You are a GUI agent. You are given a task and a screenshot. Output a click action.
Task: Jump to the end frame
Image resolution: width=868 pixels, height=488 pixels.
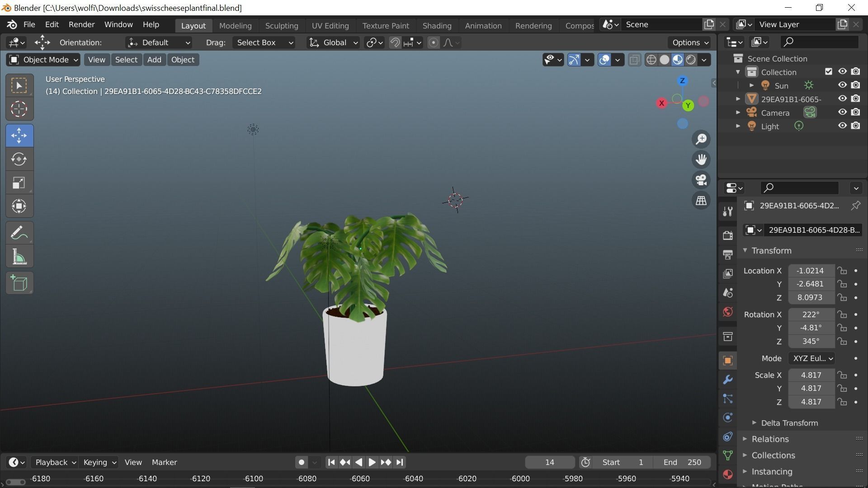(399, 462)
